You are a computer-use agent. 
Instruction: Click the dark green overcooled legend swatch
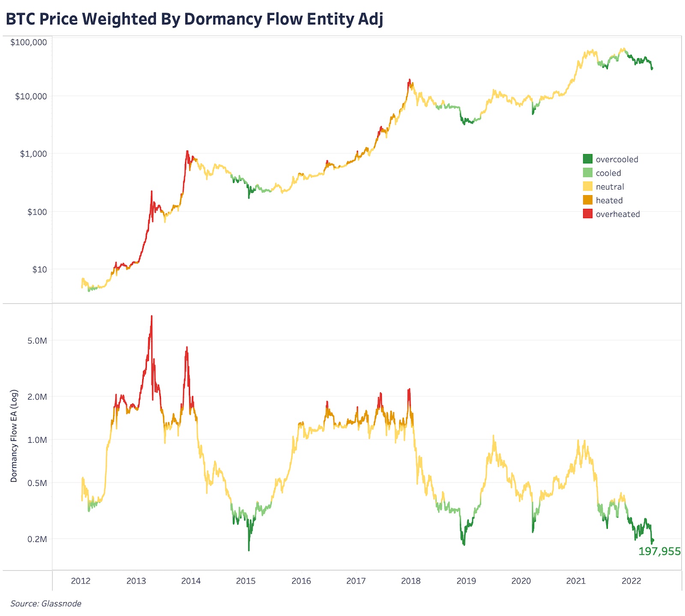(587, 159)
